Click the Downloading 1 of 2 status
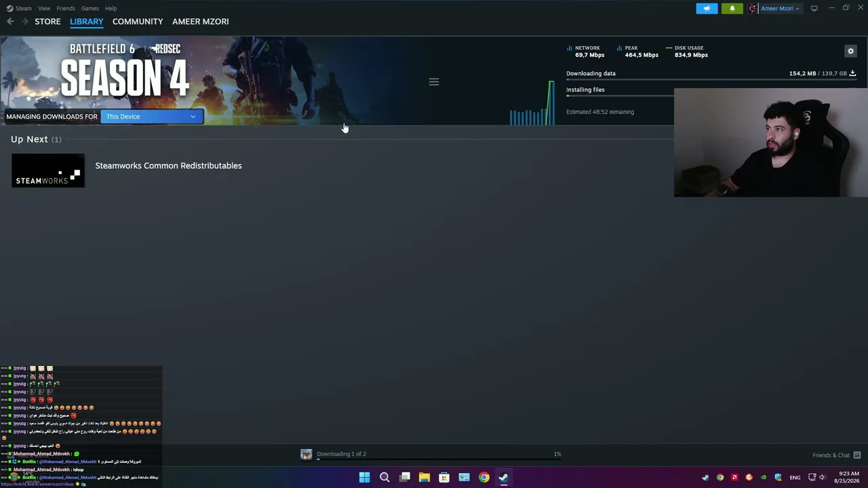The width and height of the screenshot is (868, 488). pos(341,454)
